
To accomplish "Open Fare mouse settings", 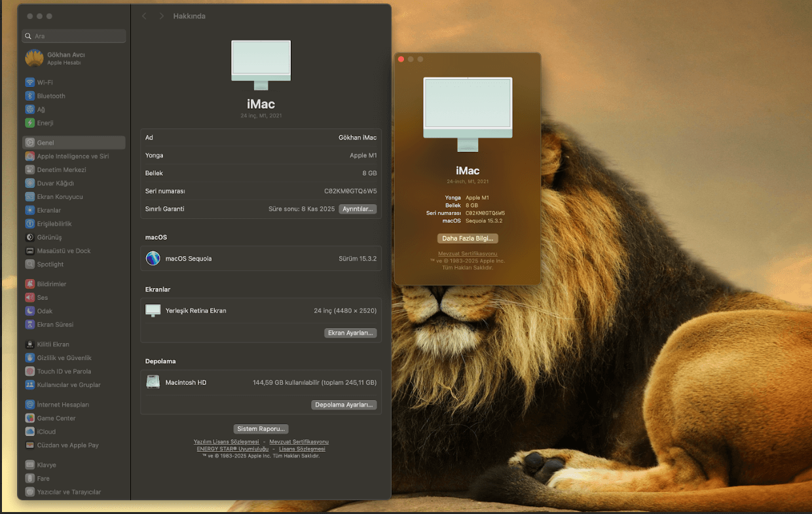I will coord(74,479).
